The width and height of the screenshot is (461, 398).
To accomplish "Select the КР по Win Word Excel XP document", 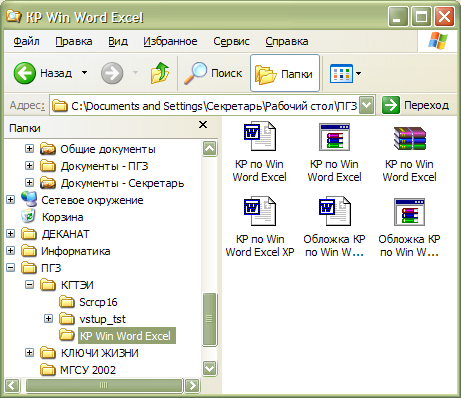I will coord(260,227).
